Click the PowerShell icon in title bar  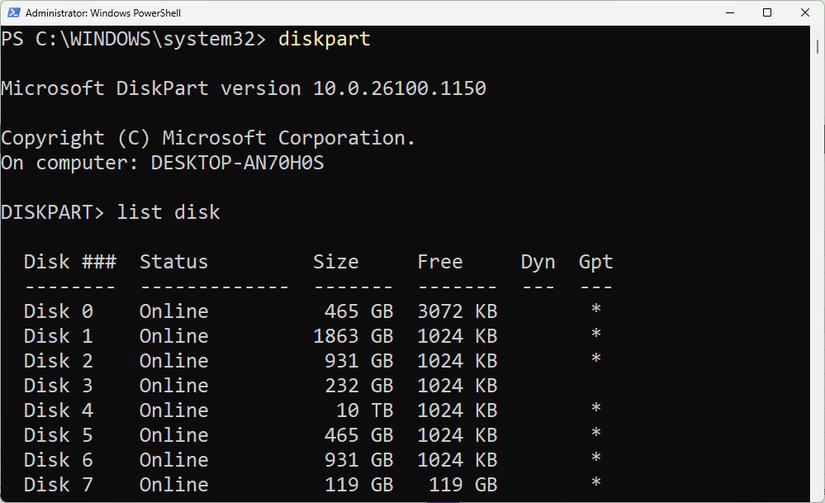[x=12, y=13]
